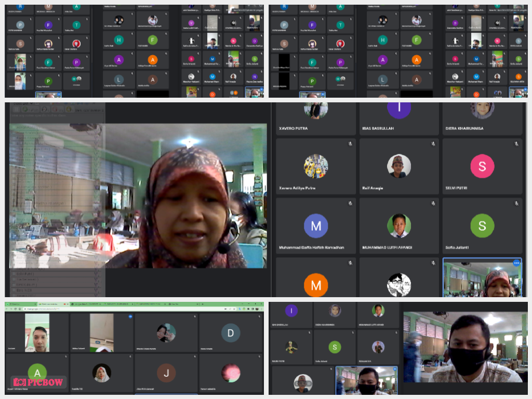This screenshot has height=399, width=532.
Task: Click mic-off icon on Muhammad Daffa Hafizh Ramadhan tile
Action: point(350,203)
